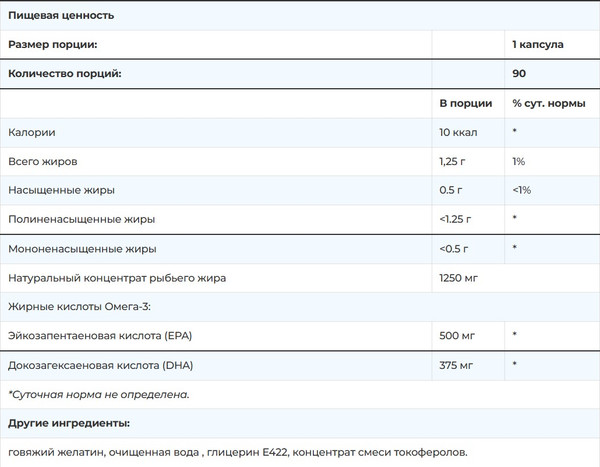Click the "1 капсула" serving size value
This screenshot has width=600, height=467.
click(x=538, y=45)
